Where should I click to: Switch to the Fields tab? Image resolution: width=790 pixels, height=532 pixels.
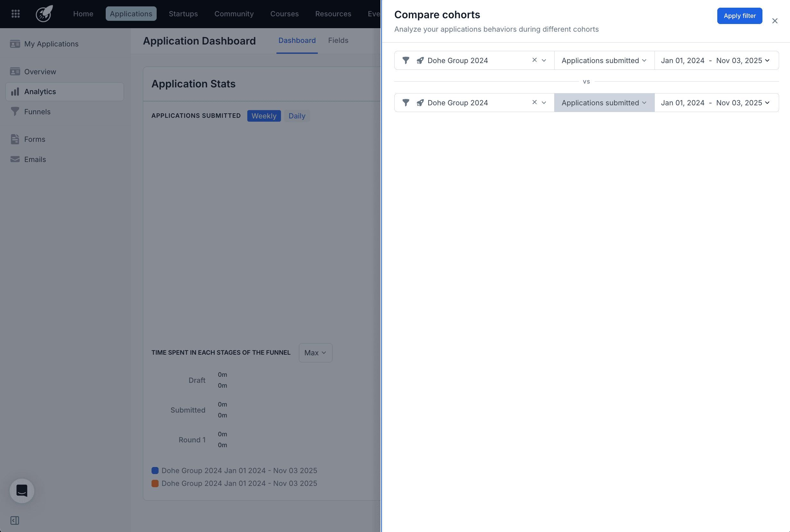338,40
